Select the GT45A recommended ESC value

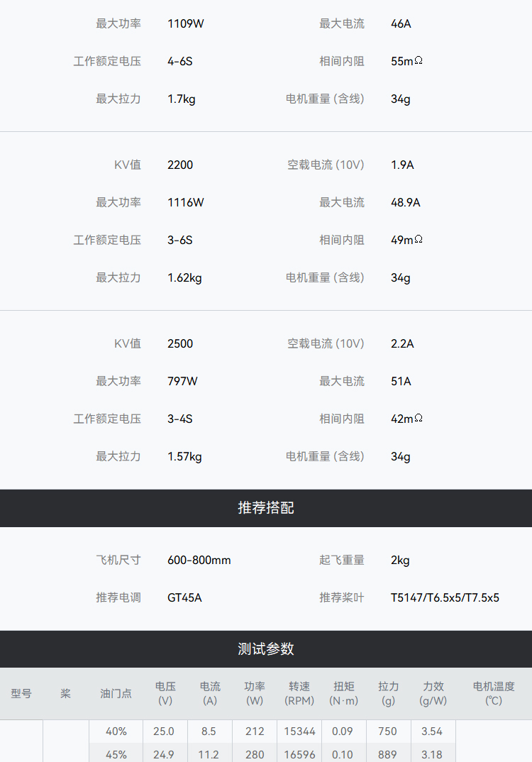[x=184, y=597]
